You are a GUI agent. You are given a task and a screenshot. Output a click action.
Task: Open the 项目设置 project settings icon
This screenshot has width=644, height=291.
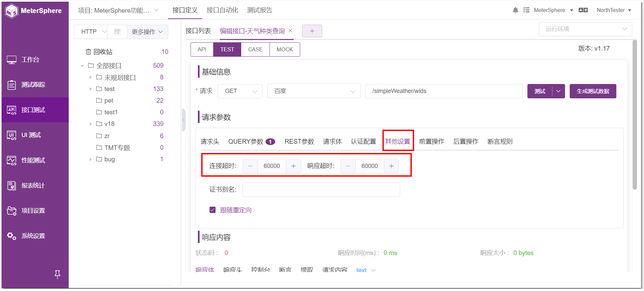point(12,211)
